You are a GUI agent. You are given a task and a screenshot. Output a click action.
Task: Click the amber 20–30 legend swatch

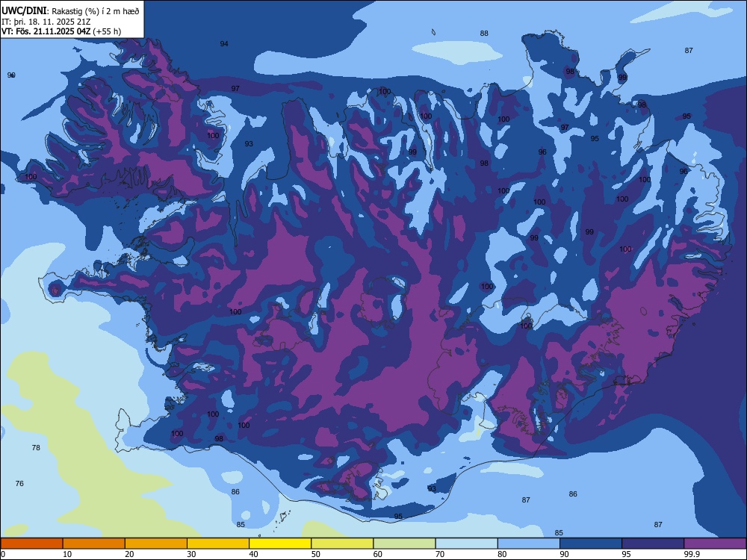coord(156,544)
